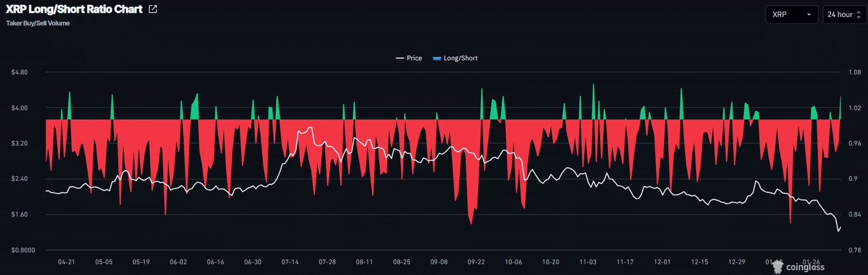Select the 12-15 date label on x-axis
The height and width of the screenshot is (275, 868).
click(699, 262)
